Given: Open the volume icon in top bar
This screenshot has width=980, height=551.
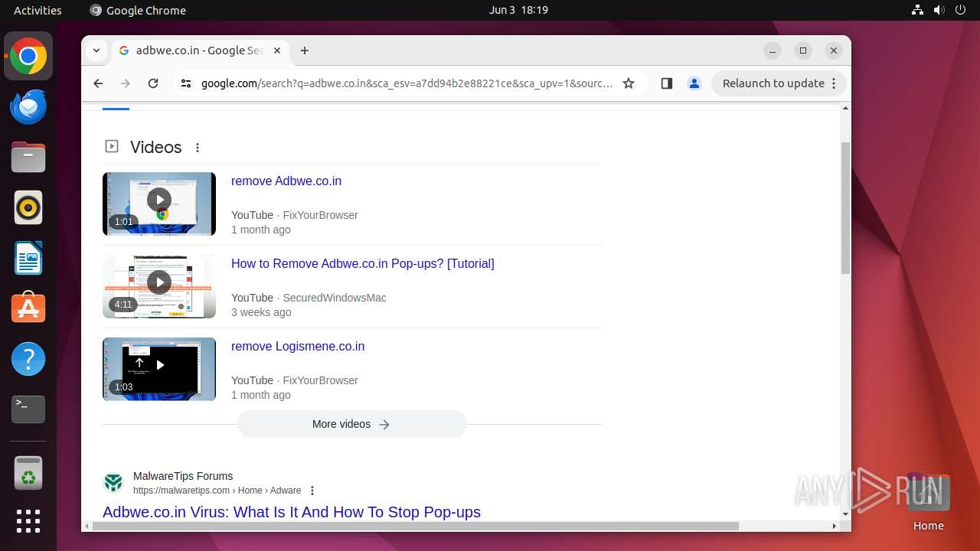Looking at the screenshot, I should pyautogui.click(x=939, y=10).
